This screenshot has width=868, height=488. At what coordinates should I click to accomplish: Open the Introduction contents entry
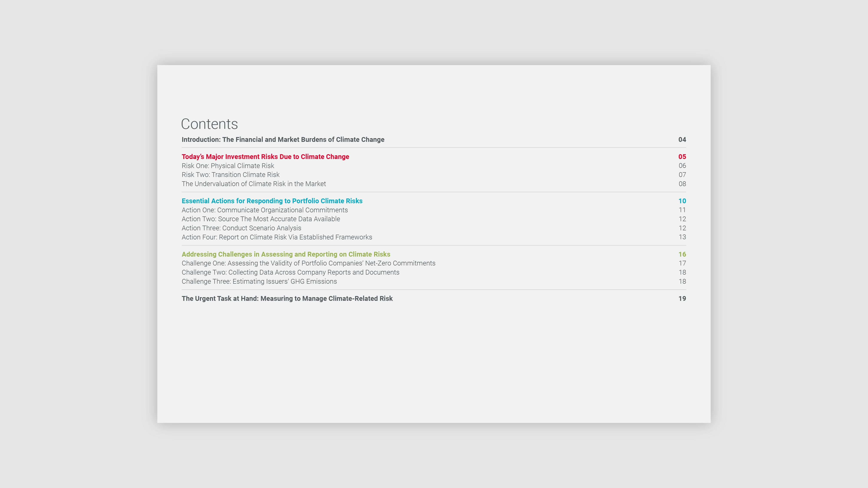[x=283, y=139]
